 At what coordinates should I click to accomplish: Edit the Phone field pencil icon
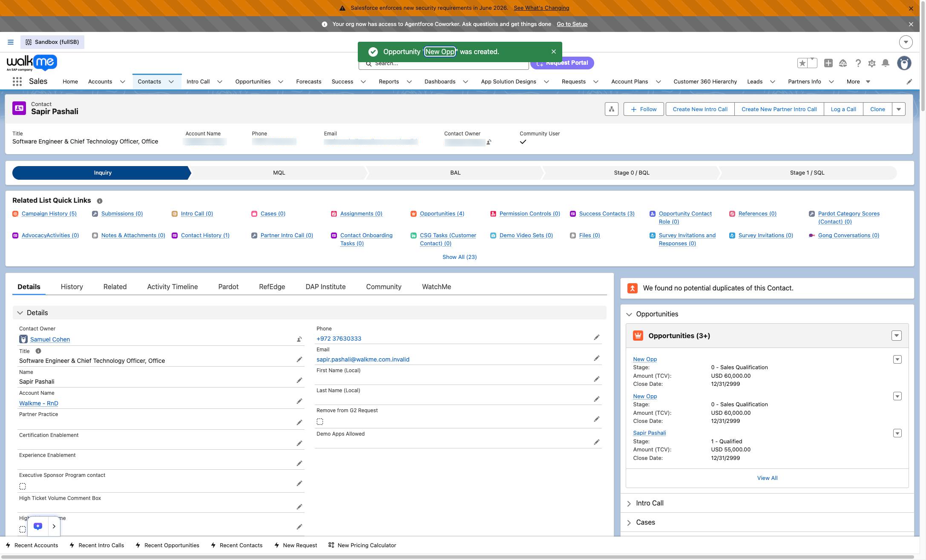click(x=597, y=337)
